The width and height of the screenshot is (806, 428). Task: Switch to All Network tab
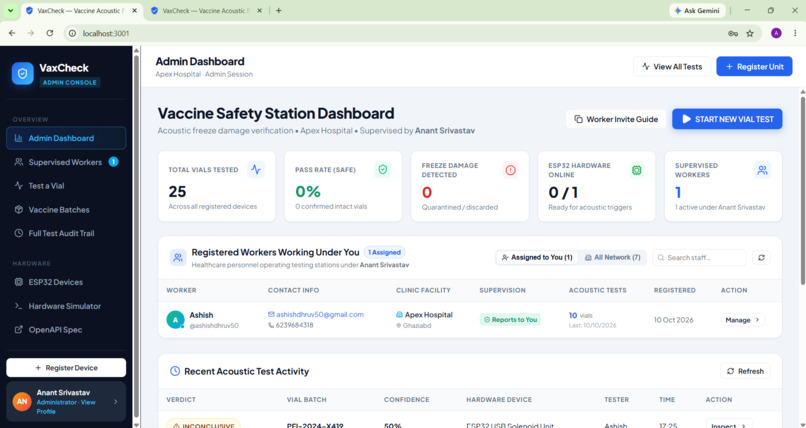pyautogui.click(x=612, y=257)
